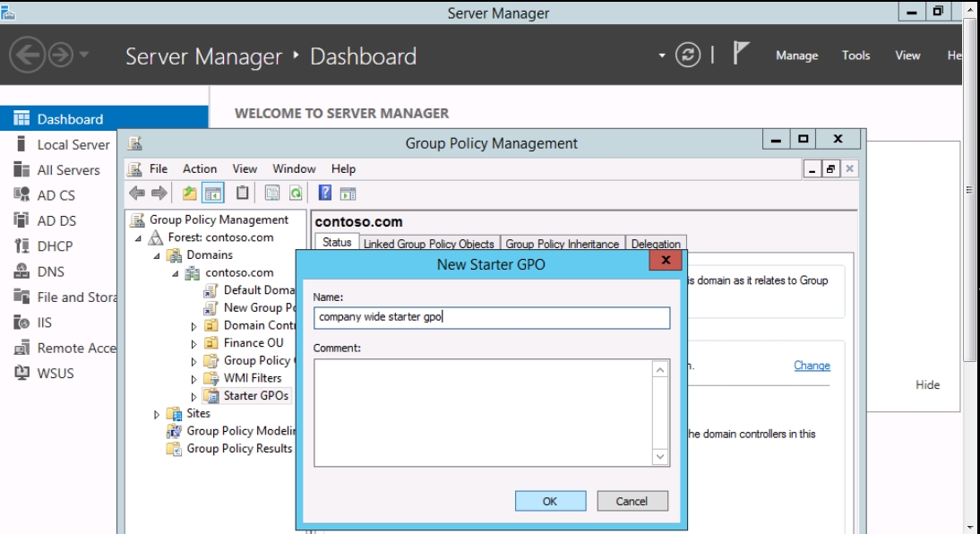Confirm New Starter GPO with OK
This screenshot has width=980, height=534.
[550, 501]
